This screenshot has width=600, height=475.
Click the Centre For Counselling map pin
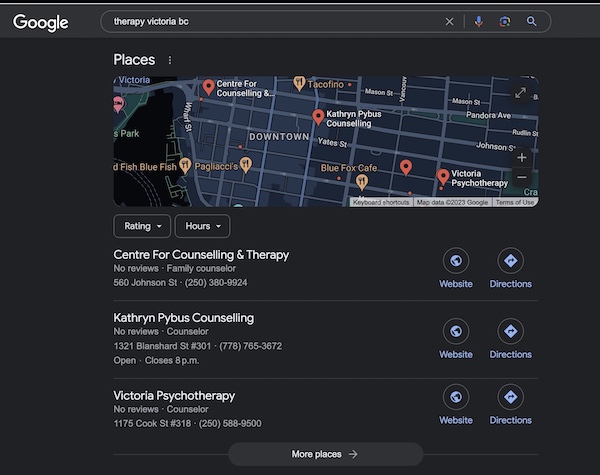[x=208, y=87]
